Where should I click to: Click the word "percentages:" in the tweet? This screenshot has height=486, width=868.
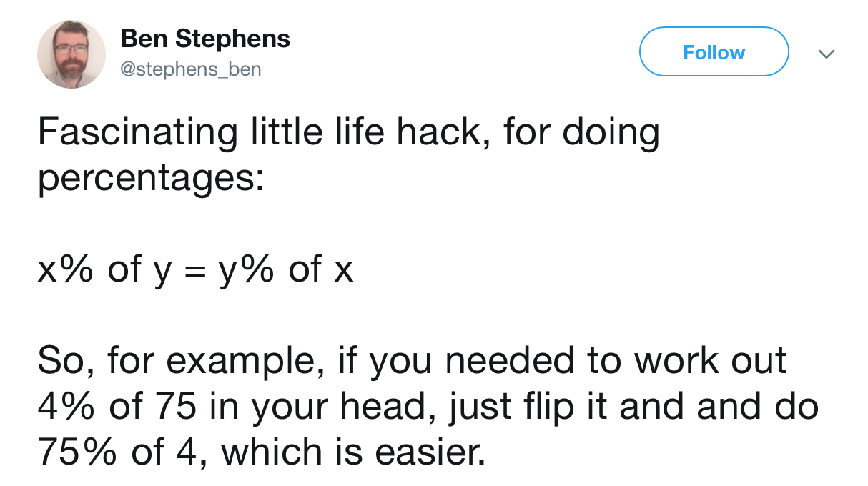tap(151, 180)
